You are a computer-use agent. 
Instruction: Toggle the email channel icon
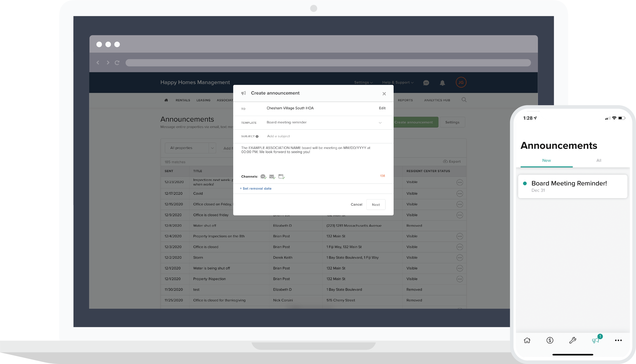tap(272, 177)
